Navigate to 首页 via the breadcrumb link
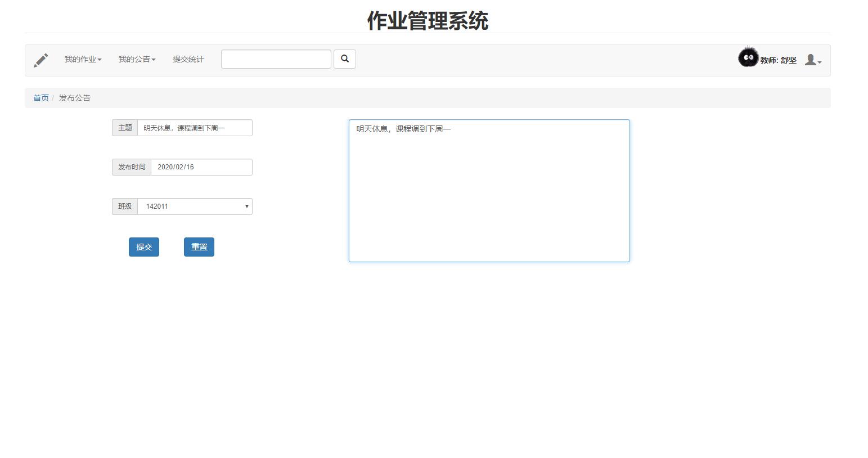868x458 pixels. [40, 97]
